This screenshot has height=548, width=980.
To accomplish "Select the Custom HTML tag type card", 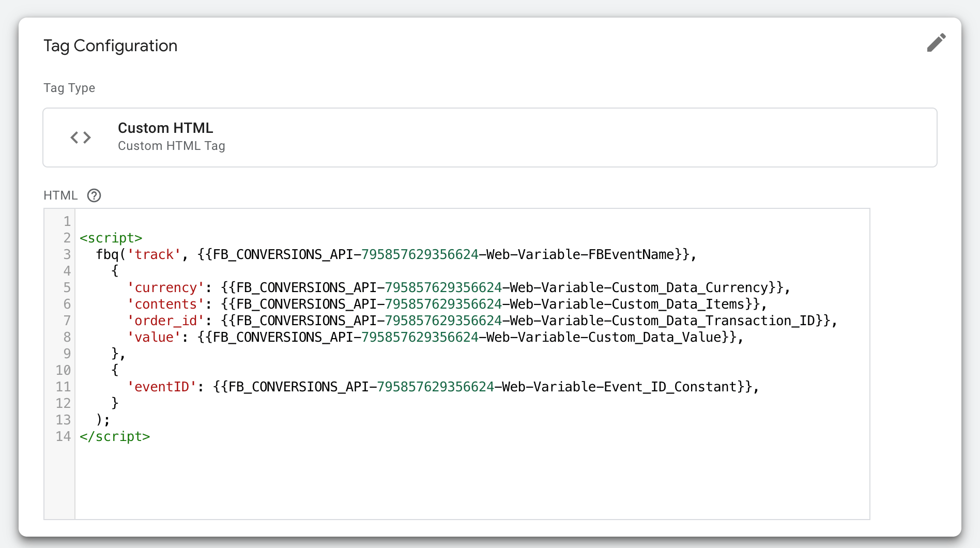I will coord(489,138).
